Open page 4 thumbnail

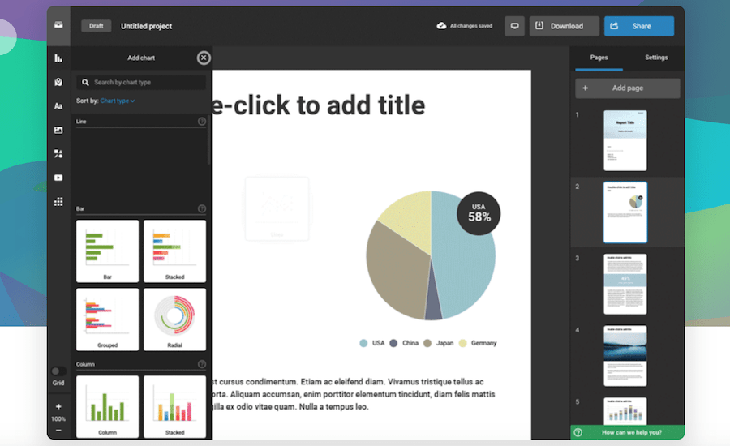tap(625, 356)
